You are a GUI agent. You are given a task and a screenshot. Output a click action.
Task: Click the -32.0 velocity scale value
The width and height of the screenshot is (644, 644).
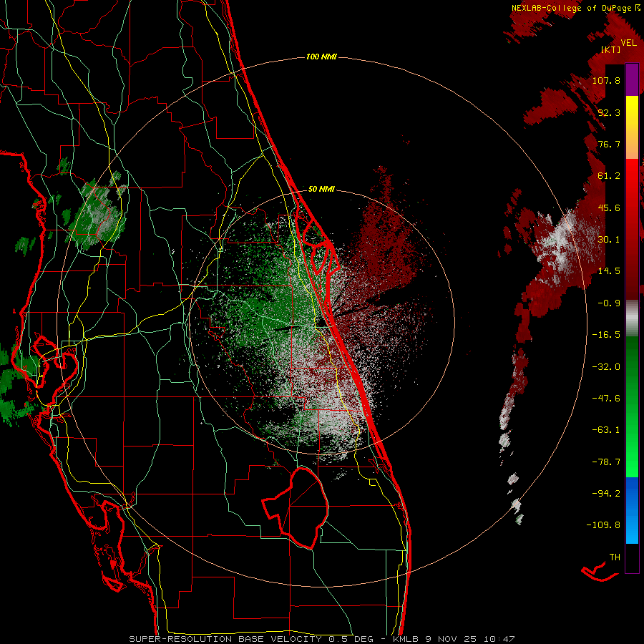606,367
